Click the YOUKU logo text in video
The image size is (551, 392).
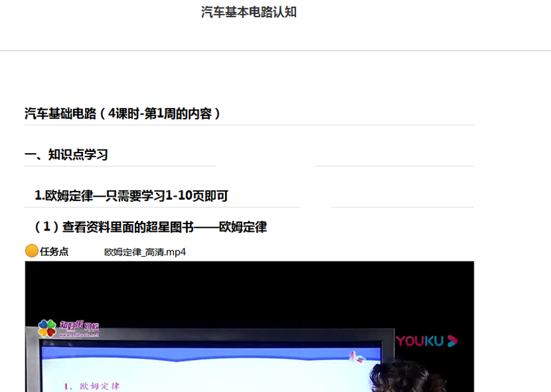420,341
